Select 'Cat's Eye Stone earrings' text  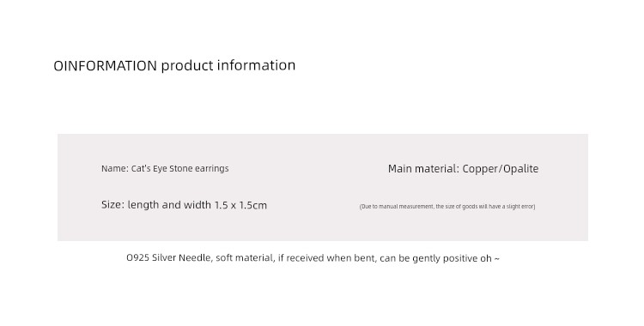click(x=180, y=169)
